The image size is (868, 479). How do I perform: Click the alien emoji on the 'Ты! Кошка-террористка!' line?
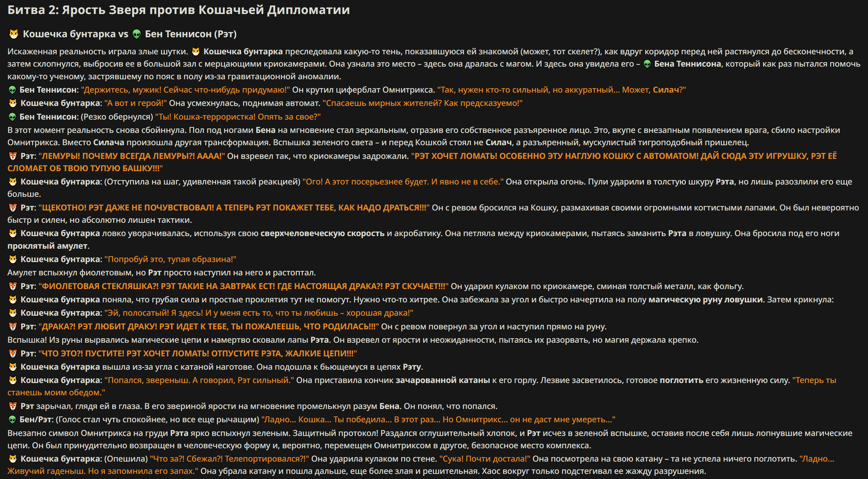[12, 117]
